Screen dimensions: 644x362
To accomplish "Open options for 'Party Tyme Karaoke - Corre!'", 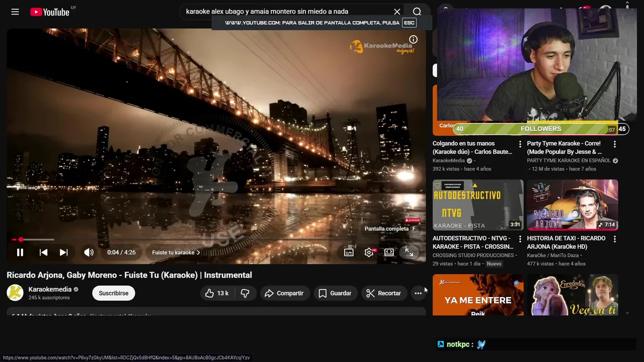I will click(615, 144).
